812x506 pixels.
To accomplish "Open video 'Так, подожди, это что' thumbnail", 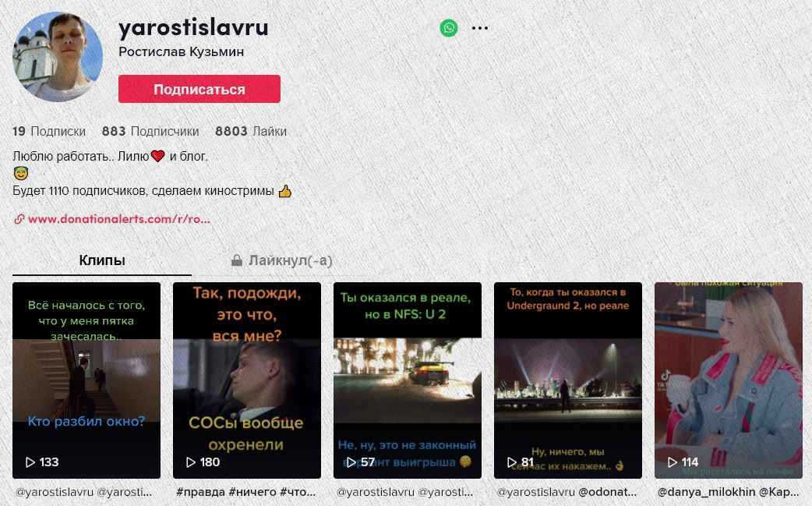I will (x=247, y=380).
